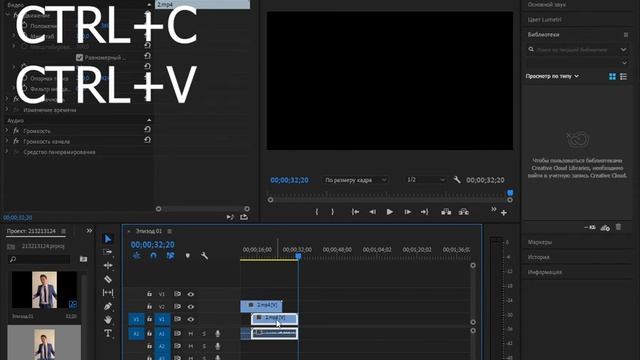
Task: Toggle the lock on A1 track
Action: click(149, 333)
